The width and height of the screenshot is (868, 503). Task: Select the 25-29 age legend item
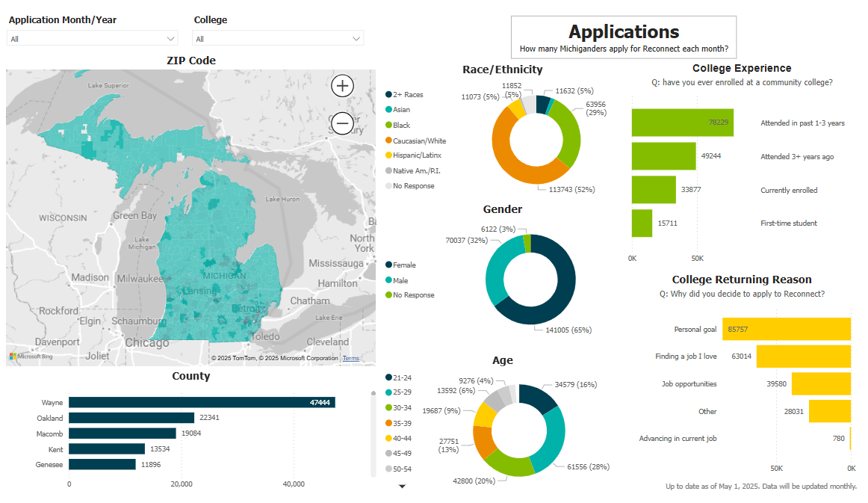pos(399,392)
